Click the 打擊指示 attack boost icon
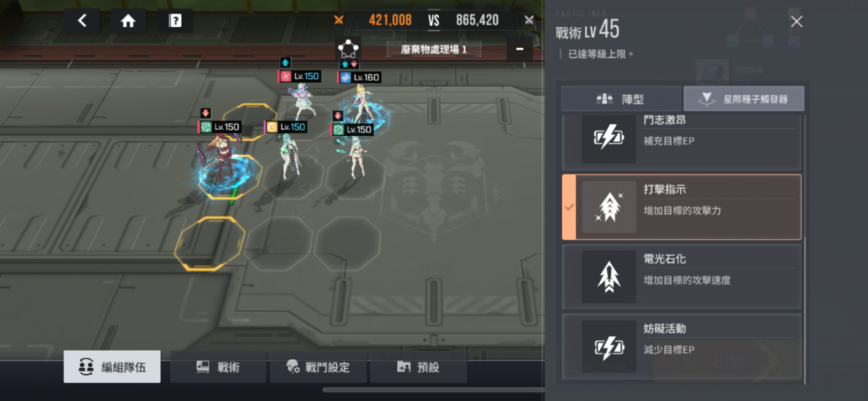This screenshot has width=868, height=401. (x=609, y=207)
